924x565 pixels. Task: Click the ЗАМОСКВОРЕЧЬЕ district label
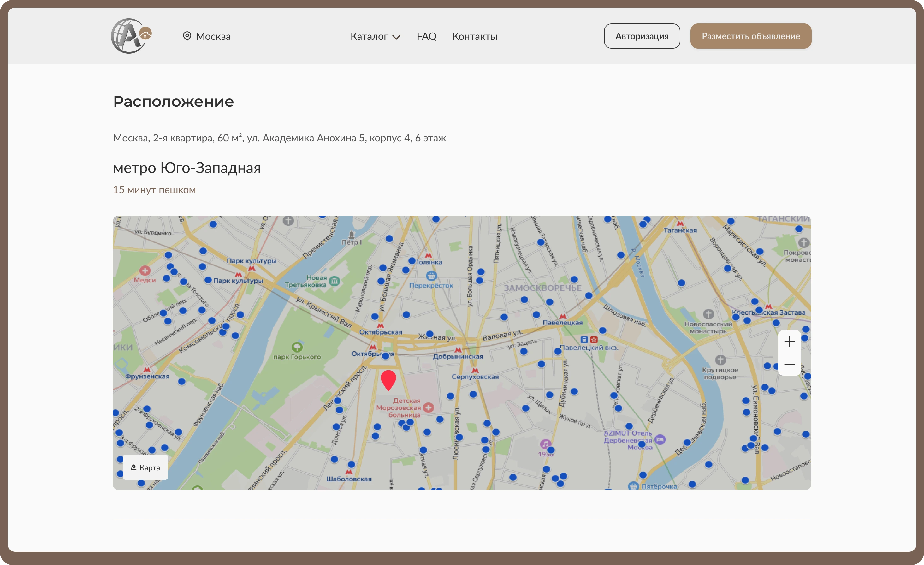click(x=542, y=288)
